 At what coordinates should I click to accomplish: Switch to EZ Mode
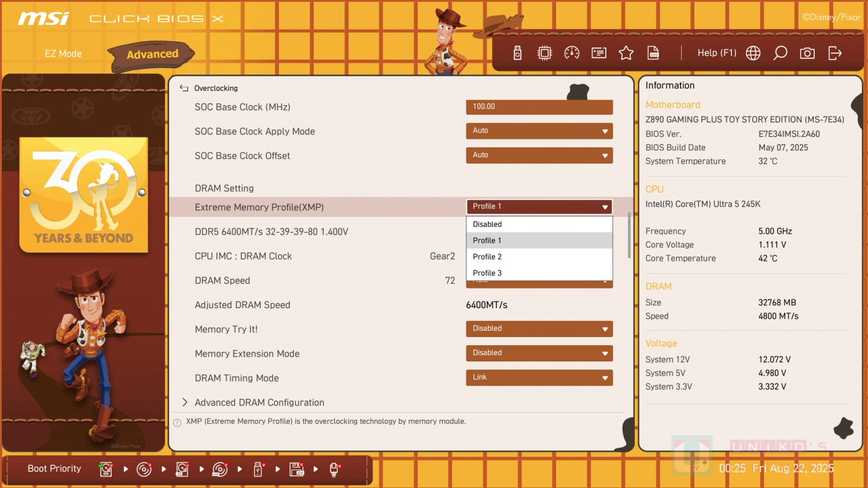click(x=63, y=54)
